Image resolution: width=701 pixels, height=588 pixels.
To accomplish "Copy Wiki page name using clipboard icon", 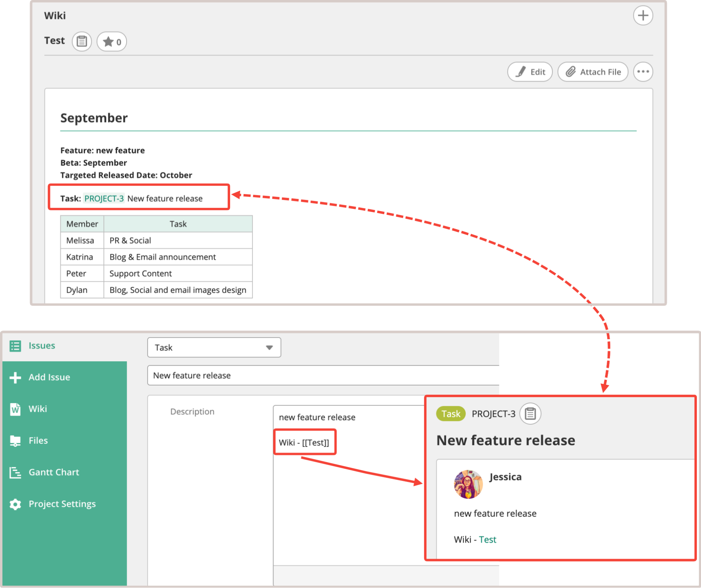I will tap(82, 41).
